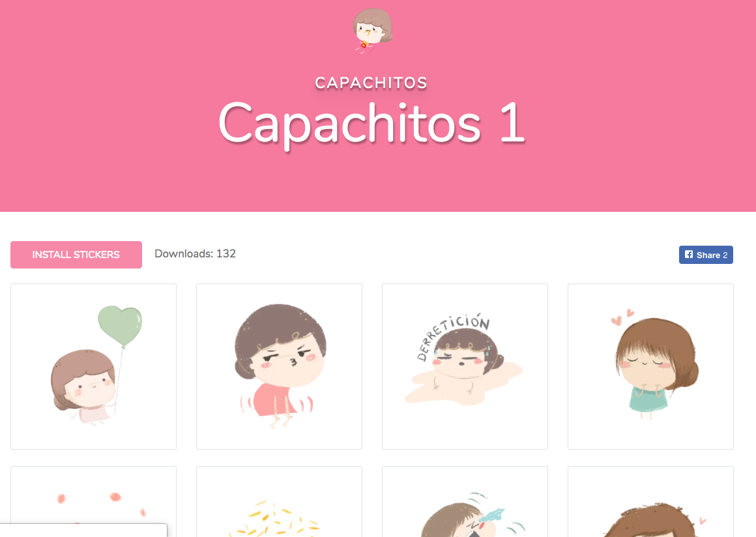Select the kissing girl in red sticker
This screenshot has height=537, width=756.
click(x=279, y=366)
